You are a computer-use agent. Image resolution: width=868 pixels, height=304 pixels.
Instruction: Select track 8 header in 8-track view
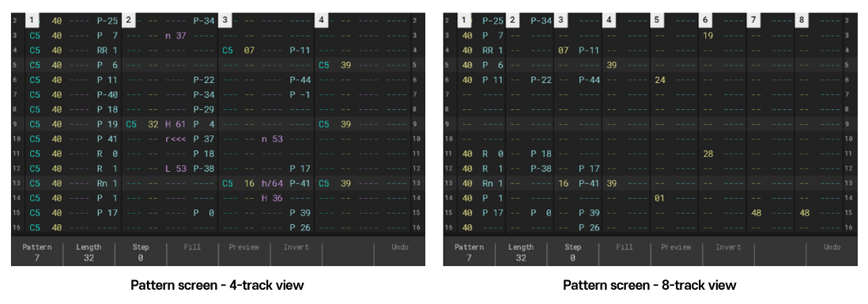tap(802, 21)
